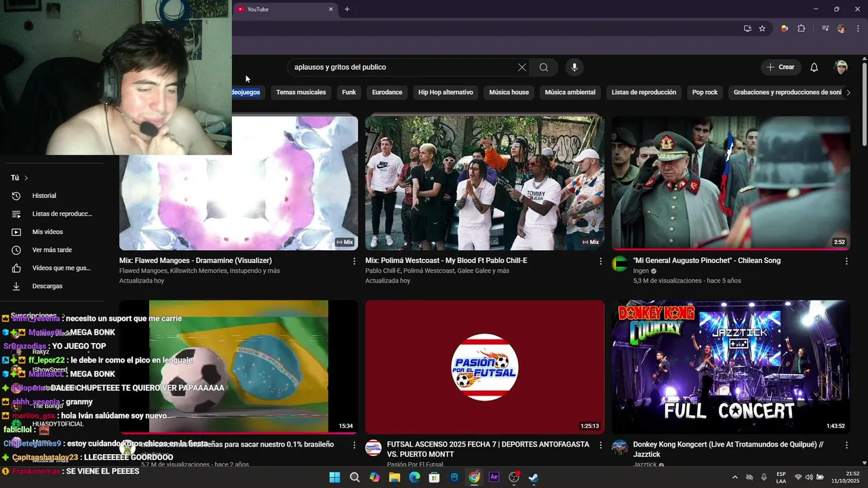Close the YouTube tab
Viewport: 868px width, 488px height.
pos(331,9)
